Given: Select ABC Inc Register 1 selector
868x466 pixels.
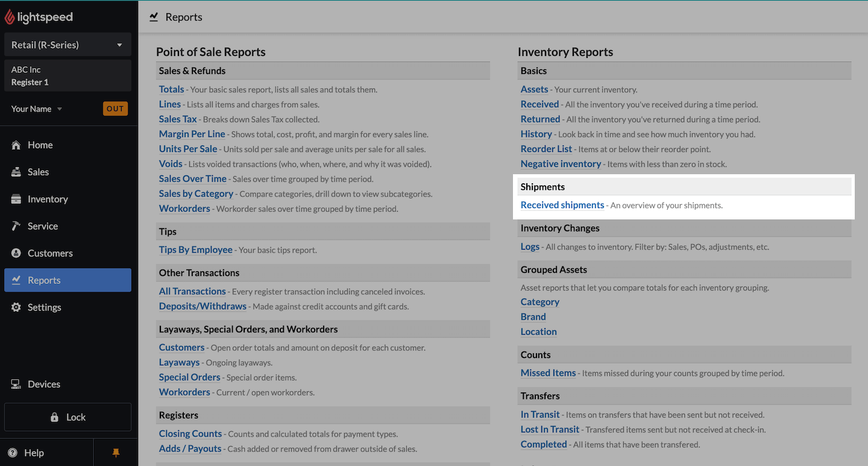Looking at the screenshot, I should pos(68,76).
